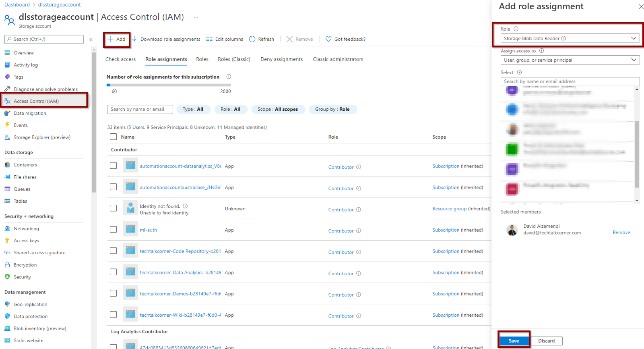Open the Role : All filter
Viewport: 644px width, 349px height.
pyautogui.click(x=230, y=109)
